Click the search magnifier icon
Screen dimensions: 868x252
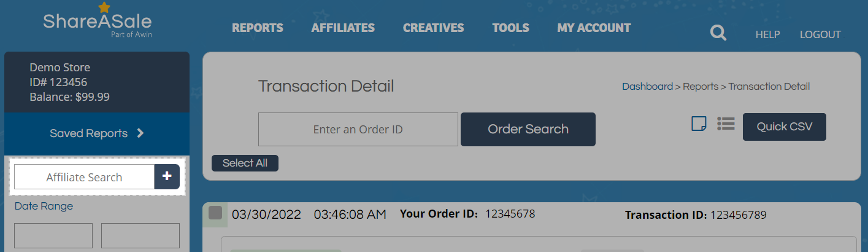[718, 33]
